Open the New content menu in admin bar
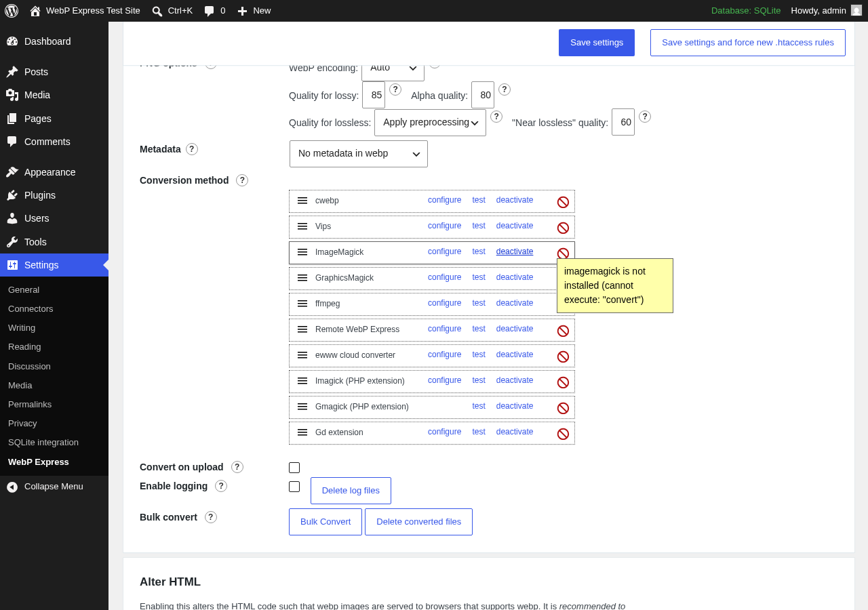 [x=254, y=11]
